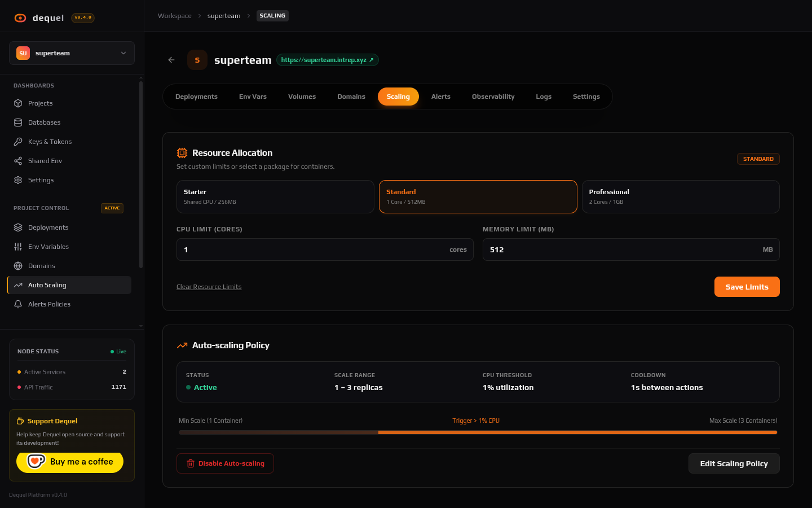Switch to the Logs tab
This screenshot has height=508, width=812.
coord(544,97)
